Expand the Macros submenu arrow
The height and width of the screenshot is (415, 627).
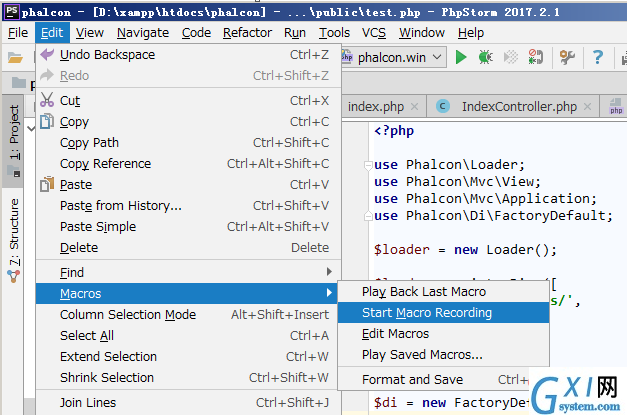click(x=329, y=293)
